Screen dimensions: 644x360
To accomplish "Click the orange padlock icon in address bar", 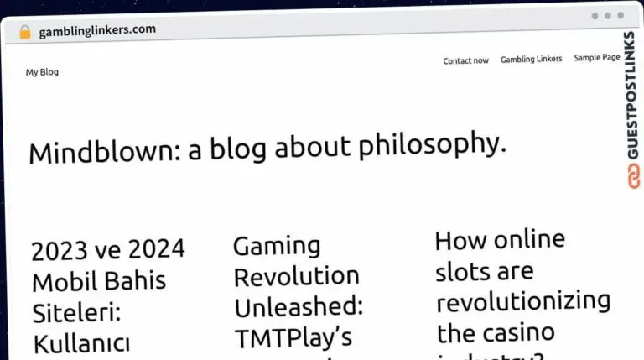I will click(25, 32).
